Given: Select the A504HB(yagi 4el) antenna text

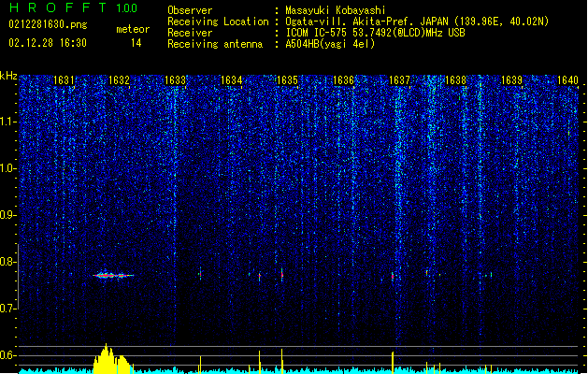Looking at the screenshot, I should point(330,44).
